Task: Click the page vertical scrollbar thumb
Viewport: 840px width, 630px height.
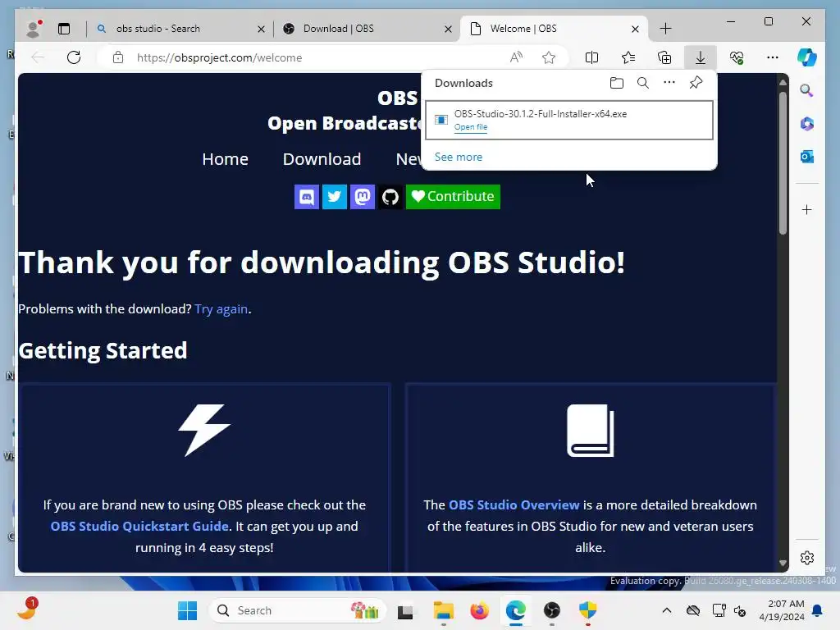Action: click(x=783, y=163)
